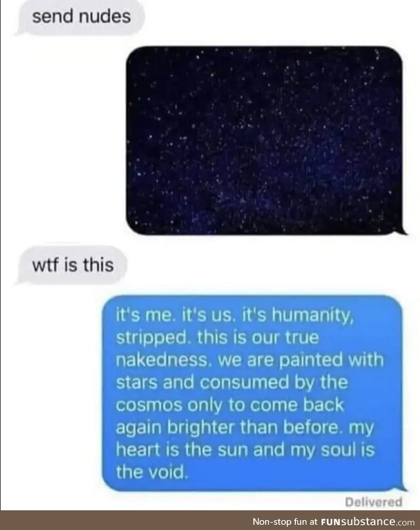Click the word 'stripped' in the reply

pyautogui.click(x=152, y=338)
